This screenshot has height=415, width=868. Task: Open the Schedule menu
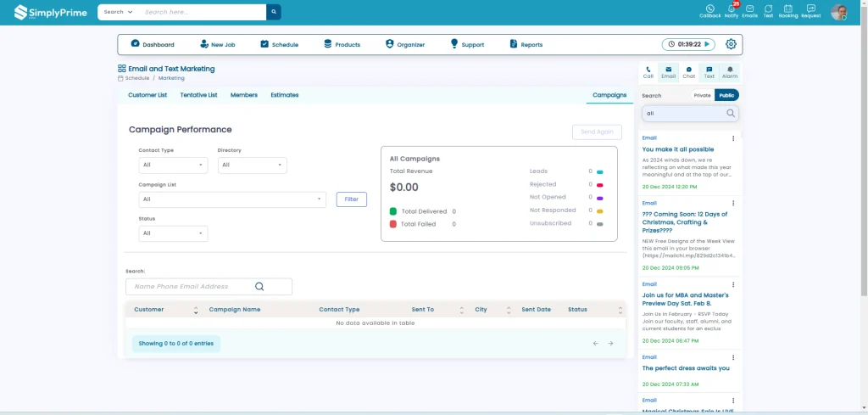[280, 44]
